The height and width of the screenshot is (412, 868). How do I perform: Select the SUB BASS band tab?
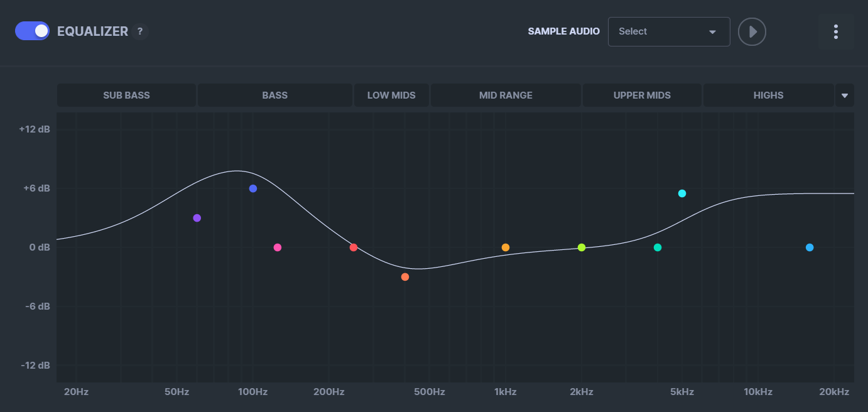tap(127, 95)
